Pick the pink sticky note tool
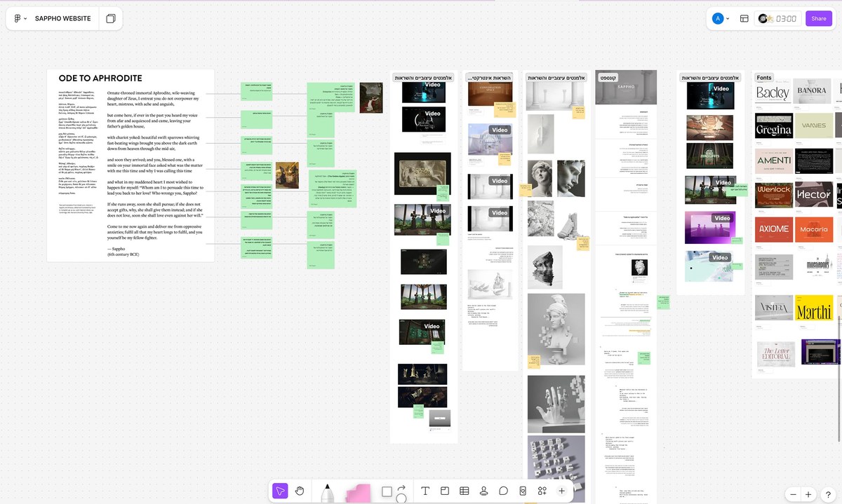Image resolution: width=842 pixels, height=504 pixels. (x=358, y=493)
